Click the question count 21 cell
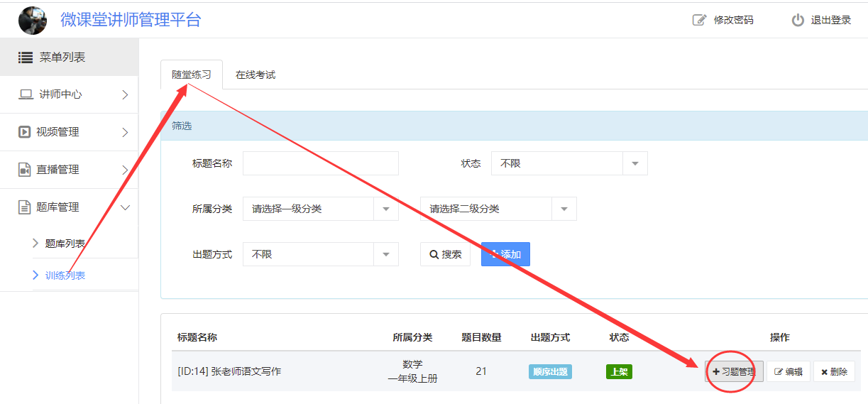 pos(481,371)
